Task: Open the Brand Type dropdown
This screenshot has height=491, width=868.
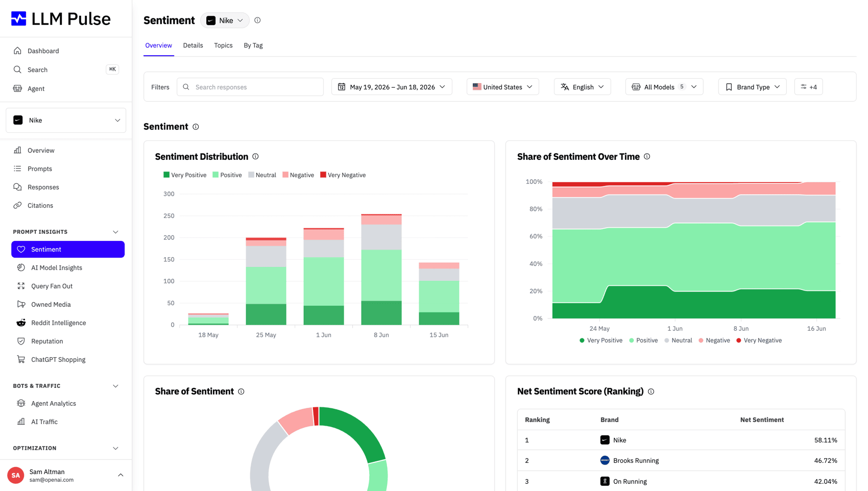Action: (752, 87)
